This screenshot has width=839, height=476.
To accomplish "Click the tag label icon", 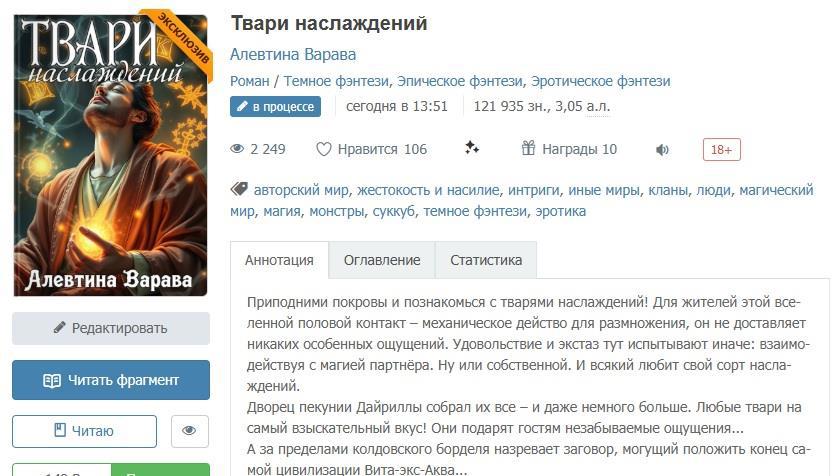I will click(x=239, y=189).
